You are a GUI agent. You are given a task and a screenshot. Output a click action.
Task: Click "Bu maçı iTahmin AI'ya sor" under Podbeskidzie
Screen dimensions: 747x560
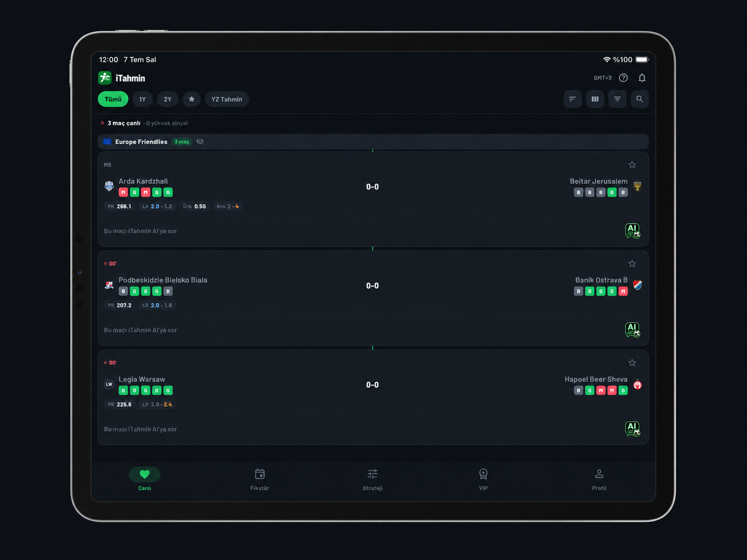pyautogui.click(x=140, y=330)
